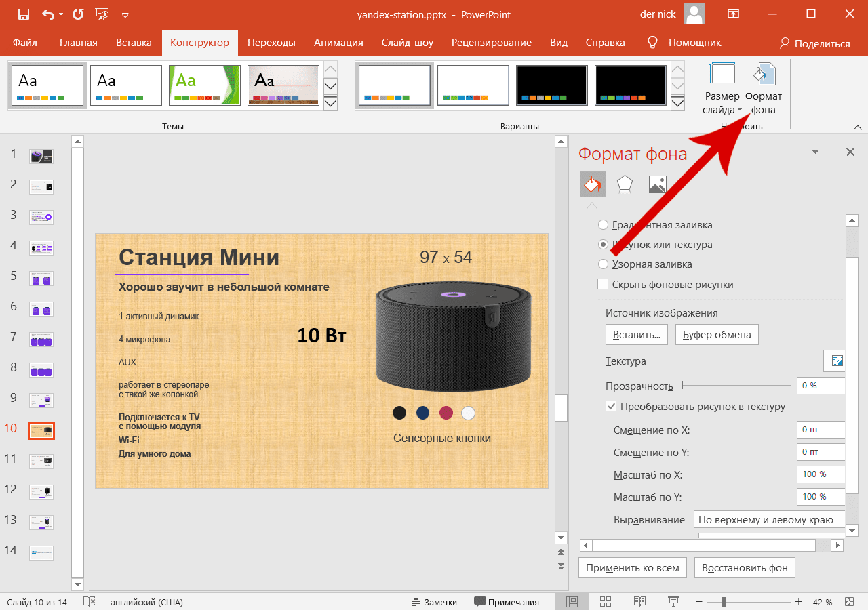This screenshot has width=868, height=610.
Task: Check Скрыть фоновые рисунки
Action: click(x=603, y=285)
